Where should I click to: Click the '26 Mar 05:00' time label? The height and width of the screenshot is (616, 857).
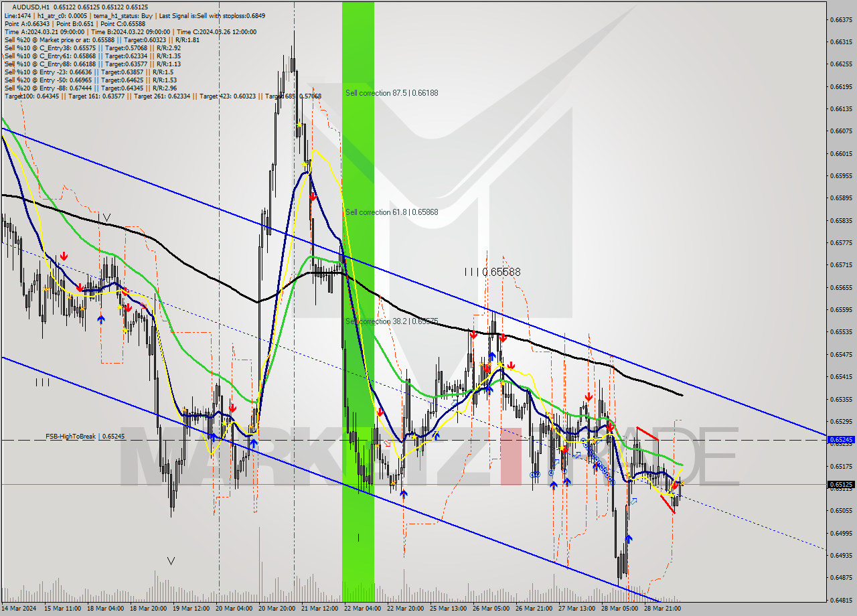click(x=491, y=608)
